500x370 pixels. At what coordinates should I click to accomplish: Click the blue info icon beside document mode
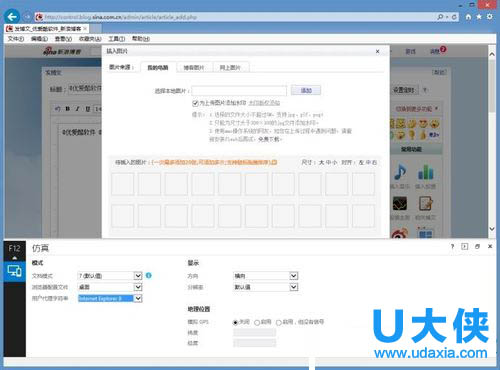(x=149, y=275)
